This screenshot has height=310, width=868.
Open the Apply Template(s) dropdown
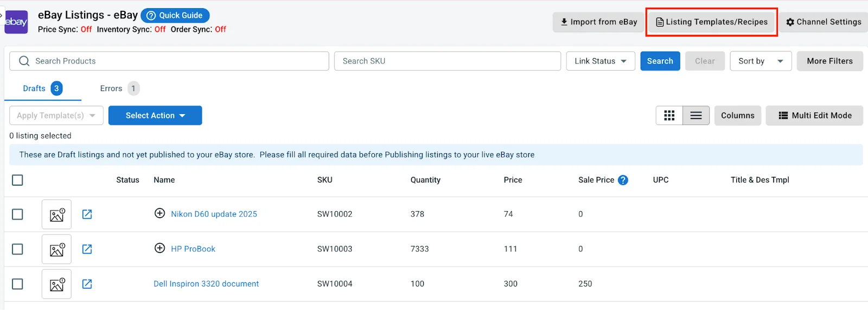pyautogui.click(x=56, y=115)
